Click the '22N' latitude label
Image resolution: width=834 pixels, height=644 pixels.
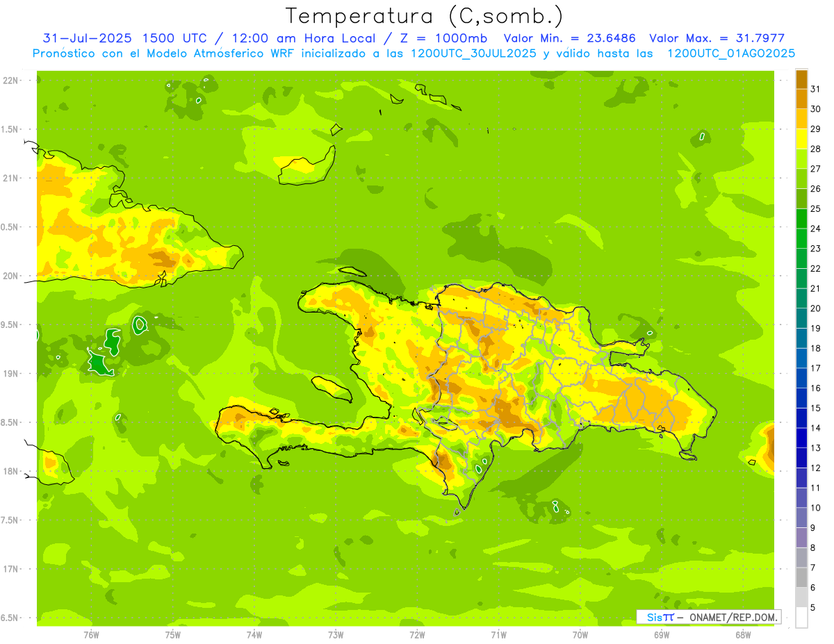[10, 81]
